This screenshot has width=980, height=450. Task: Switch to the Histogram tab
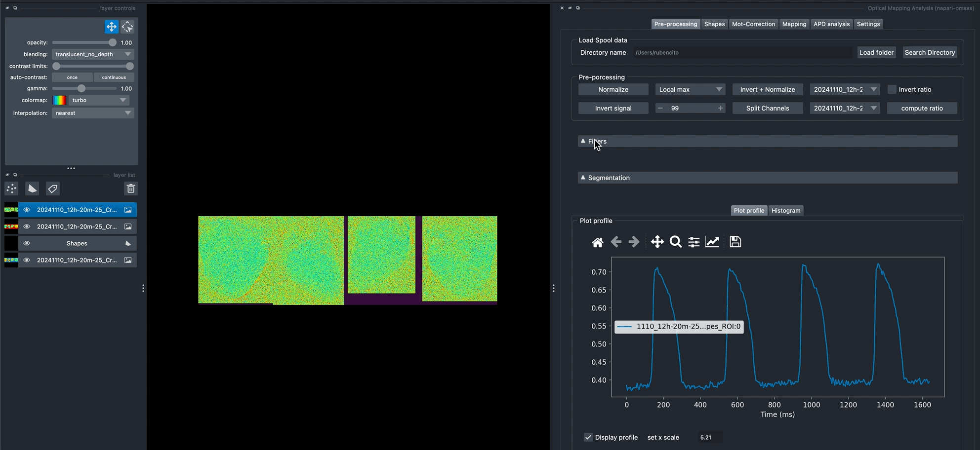786,210
